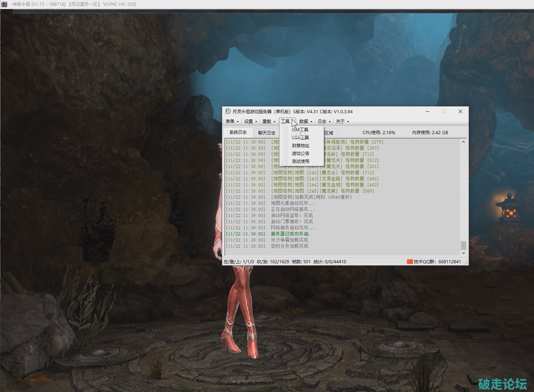Switch to the 系统日志 tab
The width and height of the screenshot is (534, 392).
coord(238,132)
